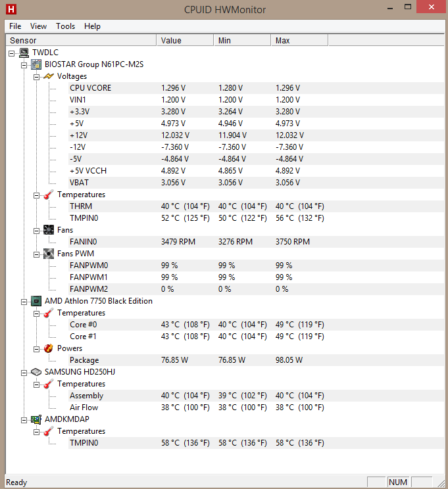This screenshot has height=489, width=448.
Task: Maximize the HWMonitor window
Action: click(408, 7)
